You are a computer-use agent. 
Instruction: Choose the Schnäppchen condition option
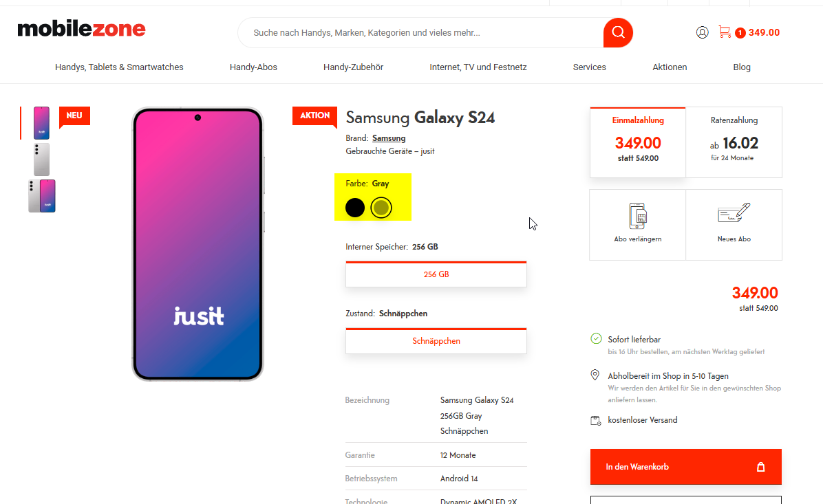[x=436, y=341]
